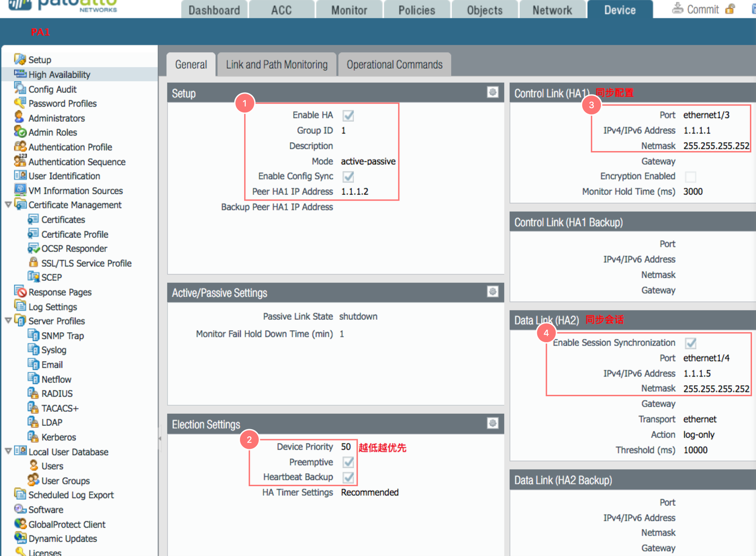The image size is (756, 556).
Task: Open the Monitor tab
Action: click(x=349, y=10)
